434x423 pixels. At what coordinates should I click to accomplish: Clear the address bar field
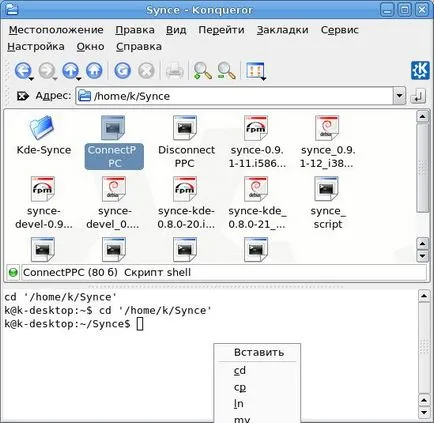23,96
